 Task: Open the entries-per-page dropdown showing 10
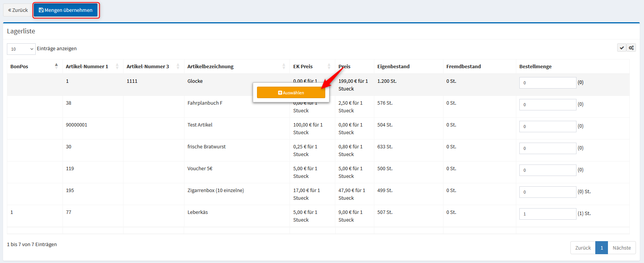(21, 49)
